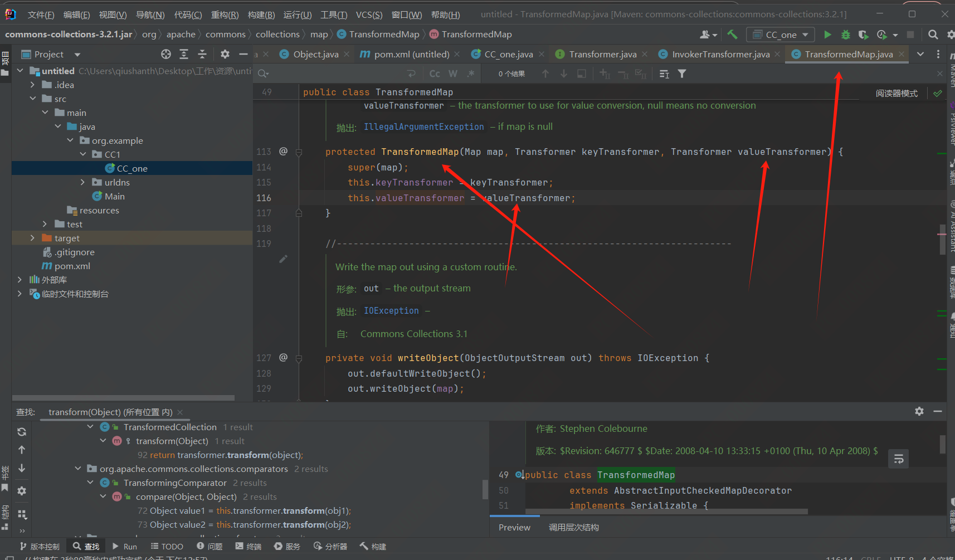Click the find bar search input field

coord(334,74)
